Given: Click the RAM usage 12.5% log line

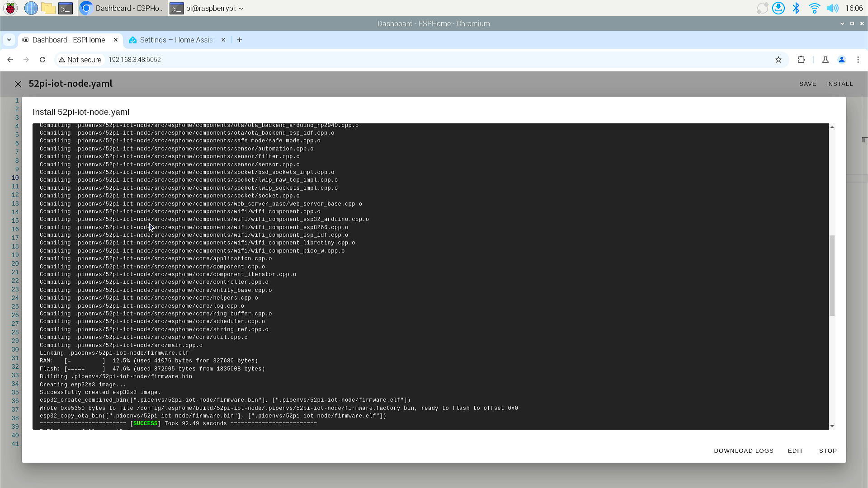Looking at the screenshot, I should (x=149, y=361).
